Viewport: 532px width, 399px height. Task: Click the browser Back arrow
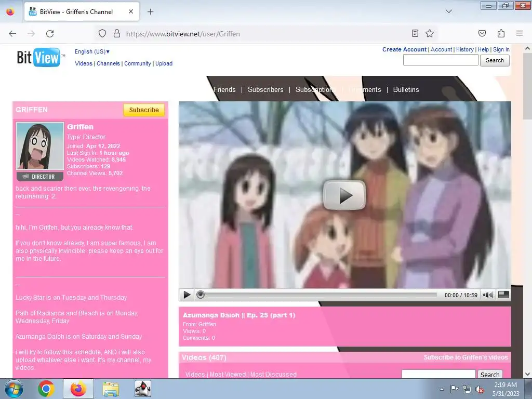[12, 34]
